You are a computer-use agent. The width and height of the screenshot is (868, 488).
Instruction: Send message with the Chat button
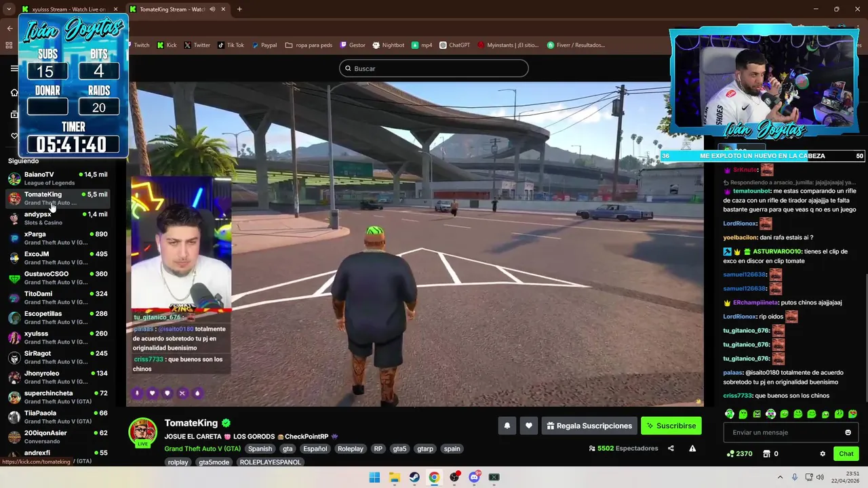(846, 453)
